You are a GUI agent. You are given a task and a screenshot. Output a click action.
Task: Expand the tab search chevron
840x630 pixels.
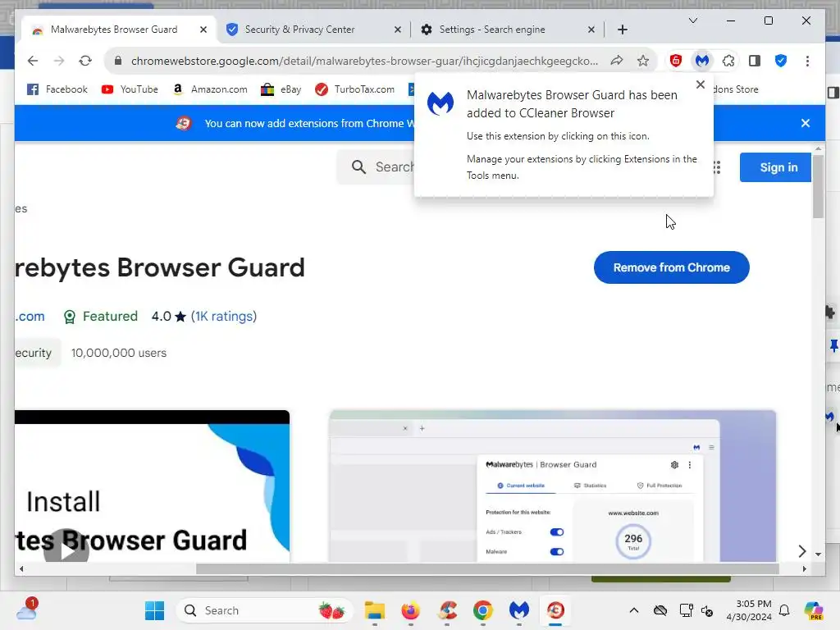(x=692, y=21)
